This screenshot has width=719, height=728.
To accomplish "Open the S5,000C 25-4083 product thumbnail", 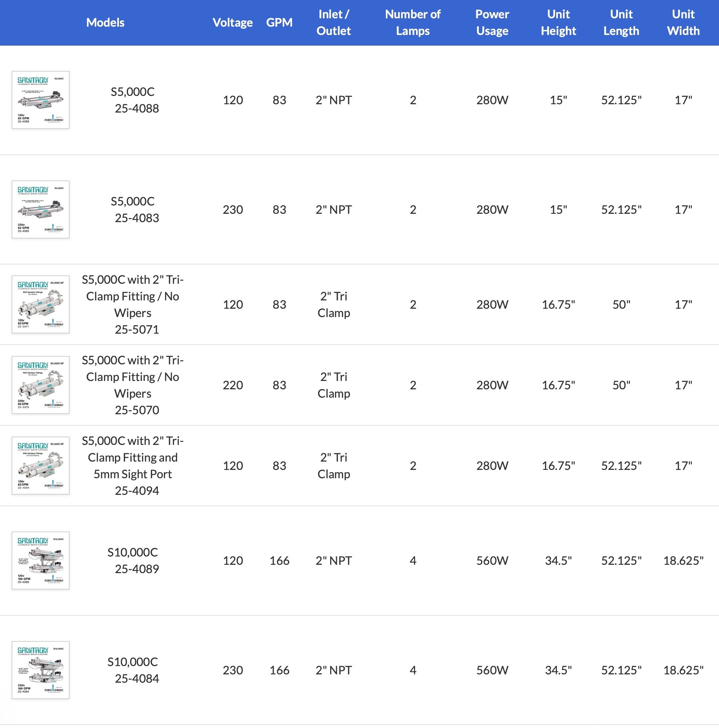I will click(41, 209).
